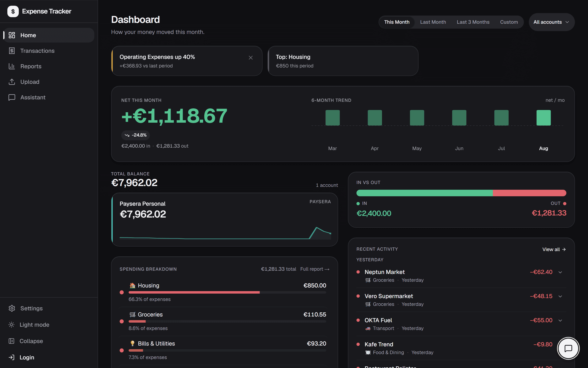Select the Aug bar in the 6-month trend
Image resolution: width=588 pixels, height=368 pixels.
[543, 118]
